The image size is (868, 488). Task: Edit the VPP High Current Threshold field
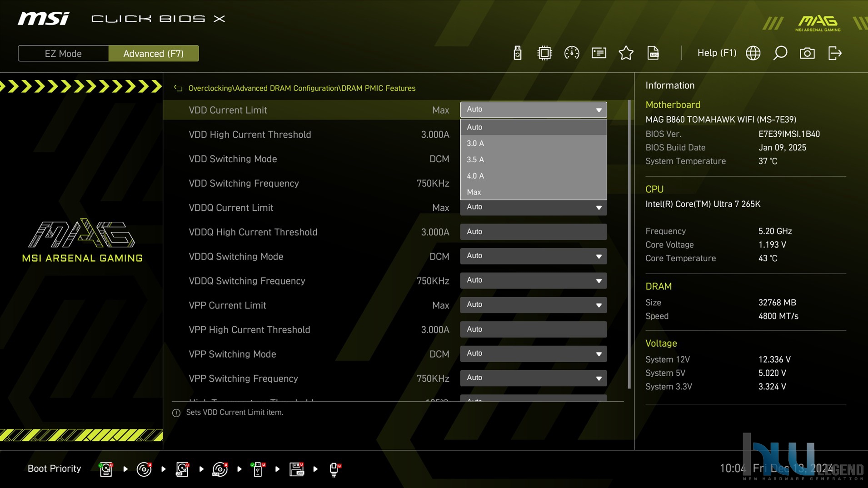534,329
